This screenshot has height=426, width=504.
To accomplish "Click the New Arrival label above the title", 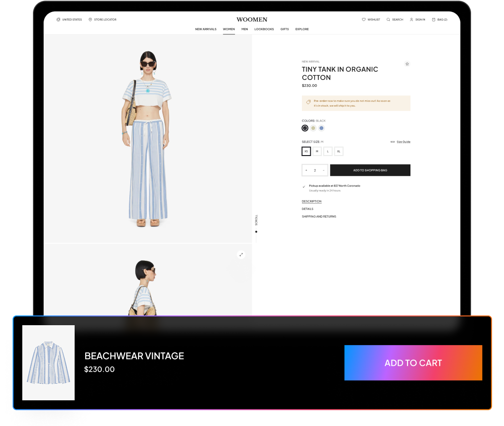I will click(x=311, y=62).
